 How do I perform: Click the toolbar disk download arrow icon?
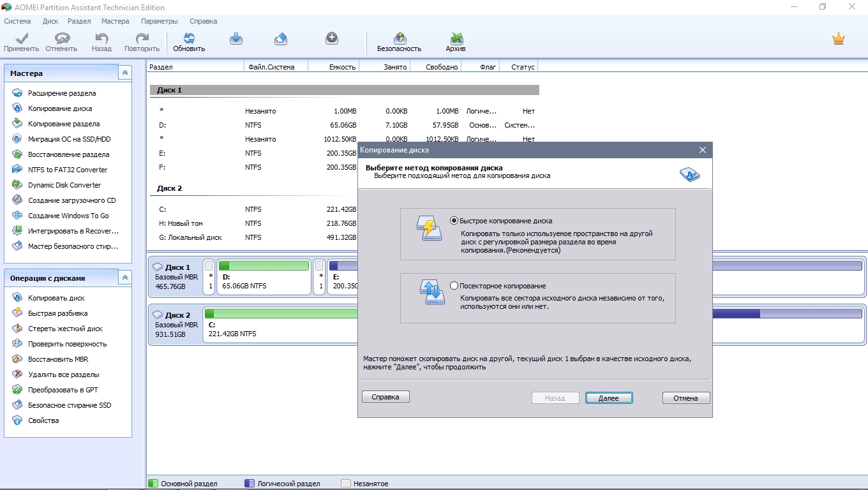pyautogui.click(x=236, y=39)
